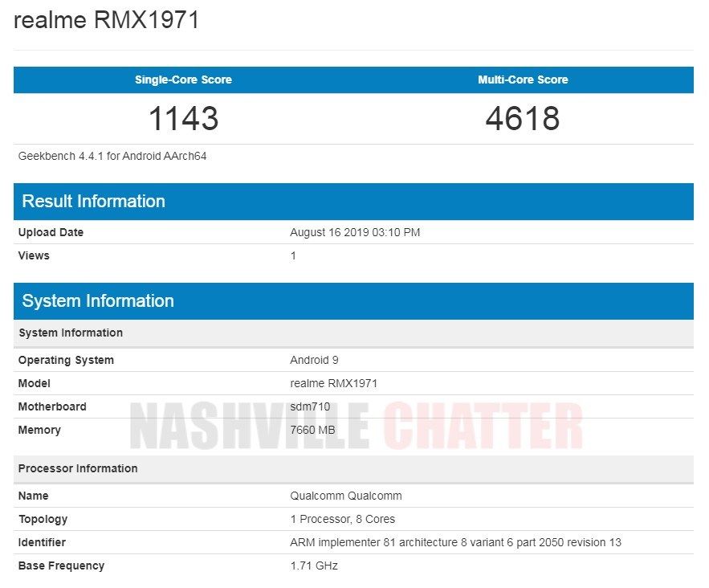
Task: Click the Processor Information subheader
Action: [353, 468]
